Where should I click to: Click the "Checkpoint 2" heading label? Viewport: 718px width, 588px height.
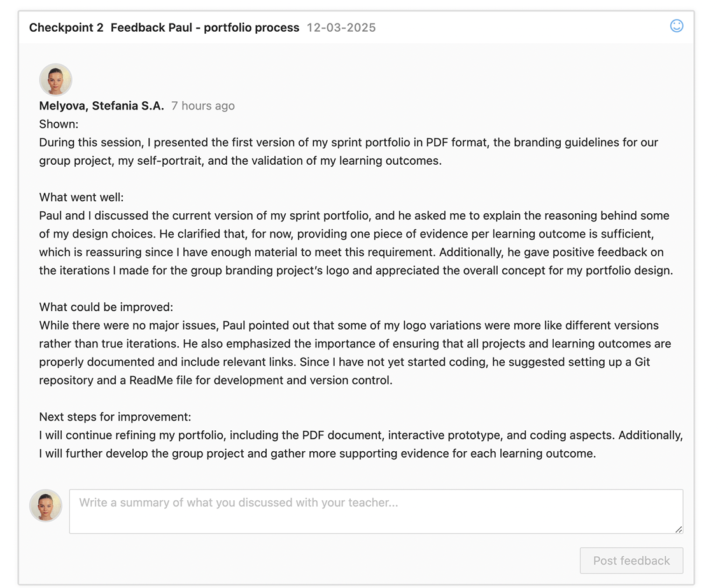66,27
